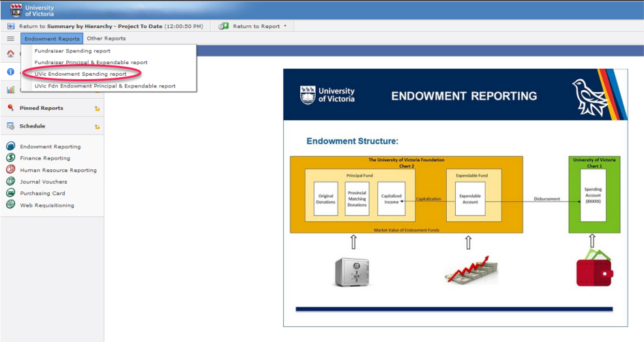The height and width of the screenshot is (342, 644).
Task: Open Finance Reporting link
Action: click(45, 158)
